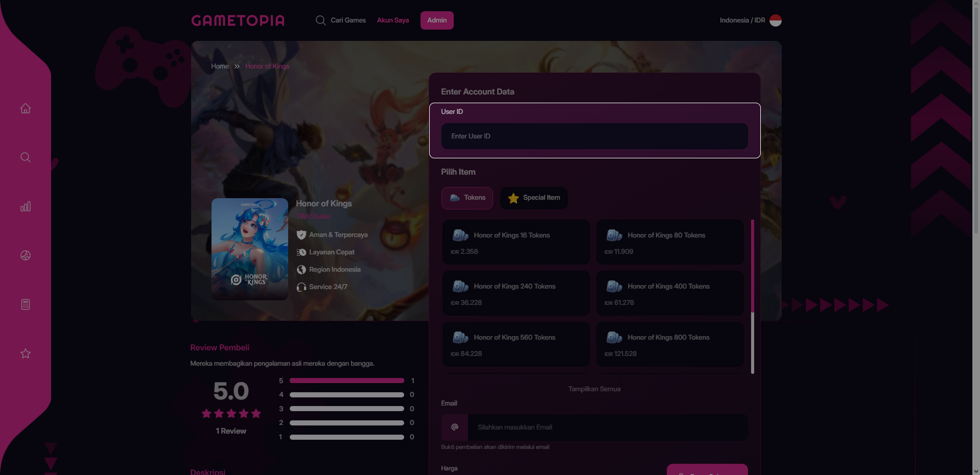980x475 pixels.
Task: Click the fast clock icon by Layanan Cepat
Action: 301,252
